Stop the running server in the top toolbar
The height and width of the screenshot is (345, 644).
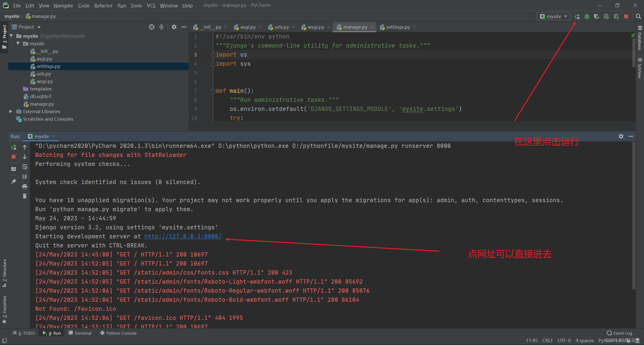pos(626,17)
